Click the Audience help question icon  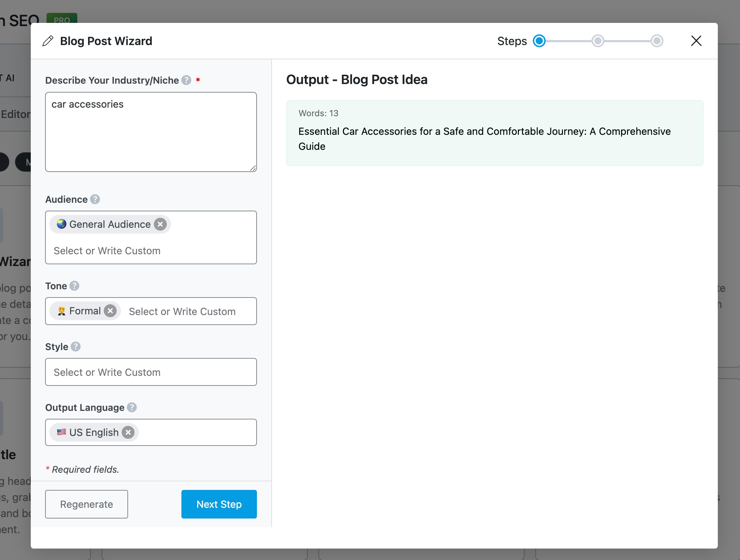click(x=95, y=199)
